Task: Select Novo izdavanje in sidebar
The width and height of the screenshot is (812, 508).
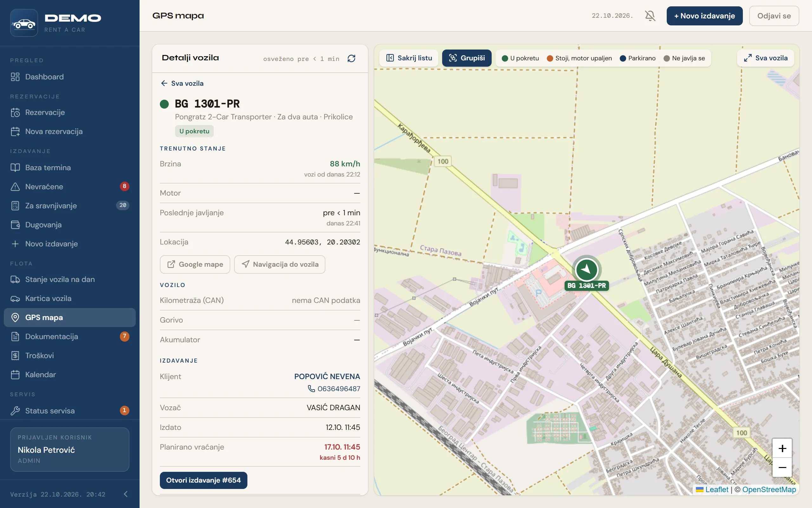Action: click(70, 244)
